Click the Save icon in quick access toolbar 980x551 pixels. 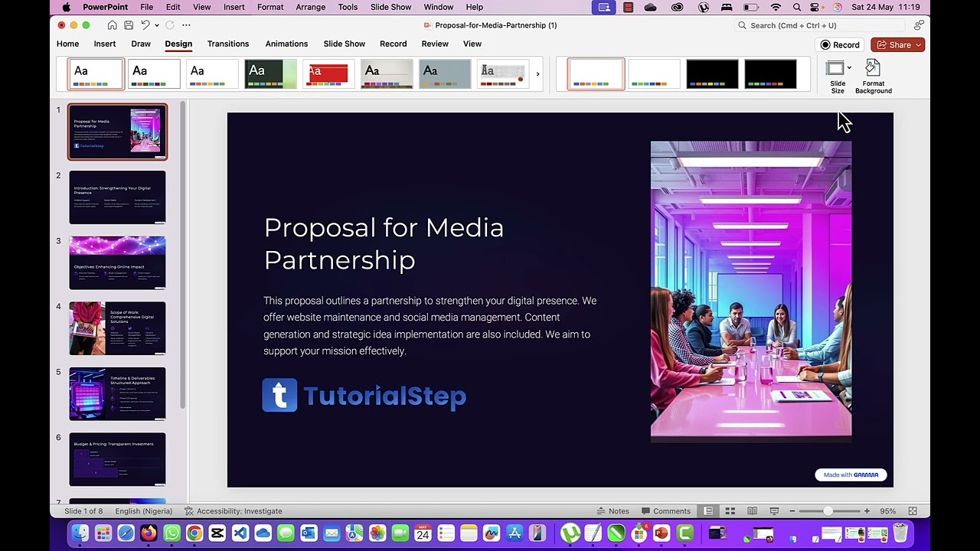128,25
